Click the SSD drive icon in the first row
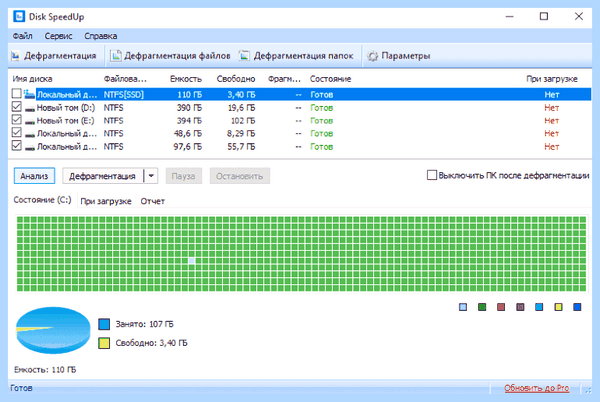This screenshot has width=600, height=402. pos(29,94)
